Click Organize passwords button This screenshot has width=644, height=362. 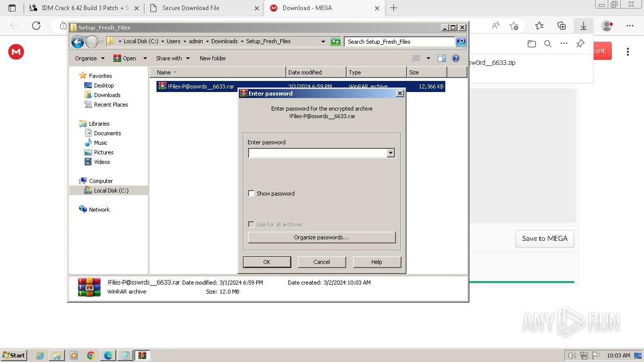pos(321,237)
